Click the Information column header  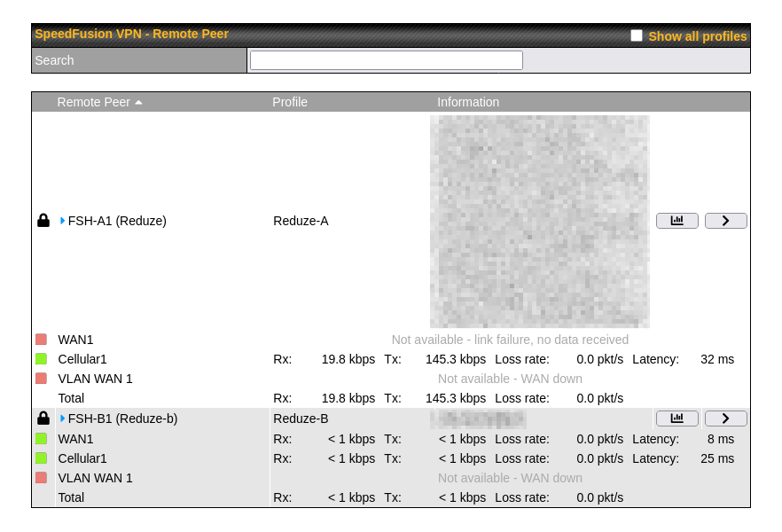[468, 102]
